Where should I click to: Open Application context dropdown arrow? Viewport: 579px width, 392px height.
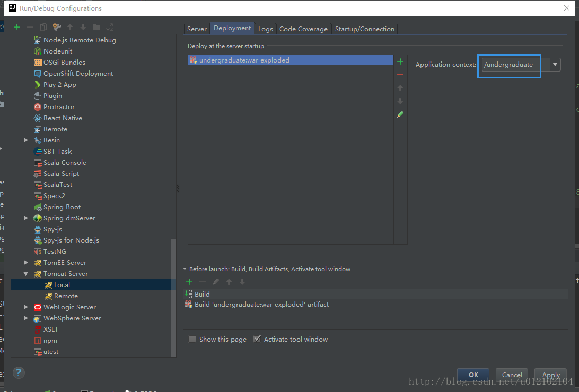pos(555,65)
